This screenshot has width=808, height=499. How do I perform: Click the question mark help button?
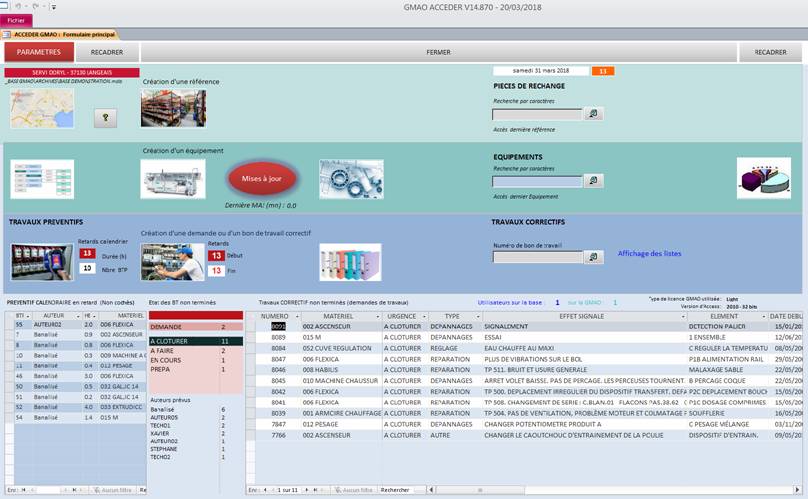(x=106, y=118)
